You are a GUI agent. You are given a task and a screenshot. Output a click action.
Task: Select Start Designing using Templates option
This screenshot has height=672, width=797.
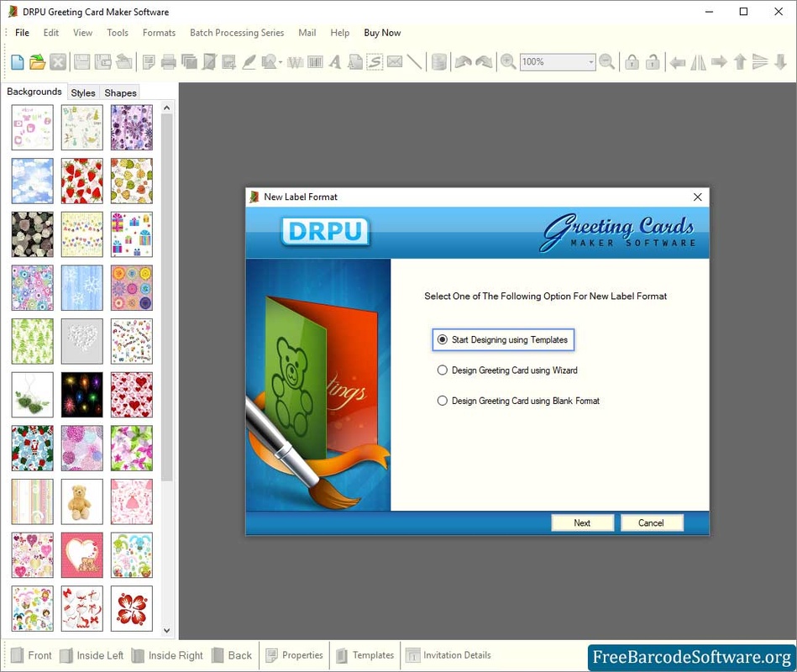click(443, 340)
